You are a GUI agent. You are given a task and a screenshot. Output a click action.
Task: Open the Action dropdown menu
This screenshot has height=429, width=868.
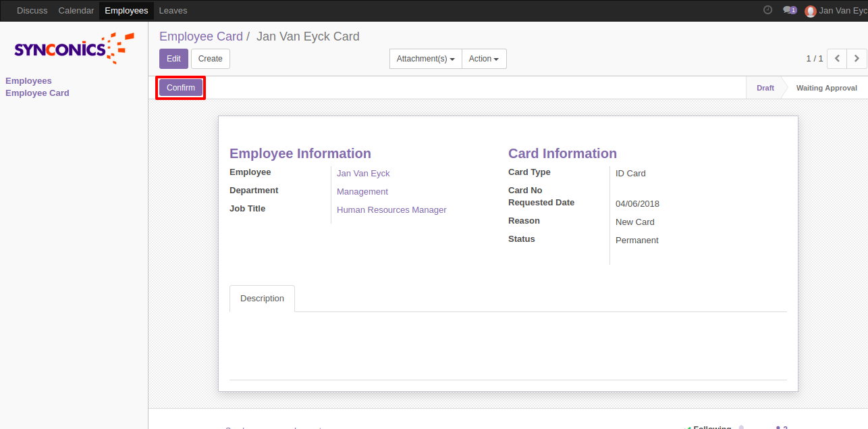484,59
